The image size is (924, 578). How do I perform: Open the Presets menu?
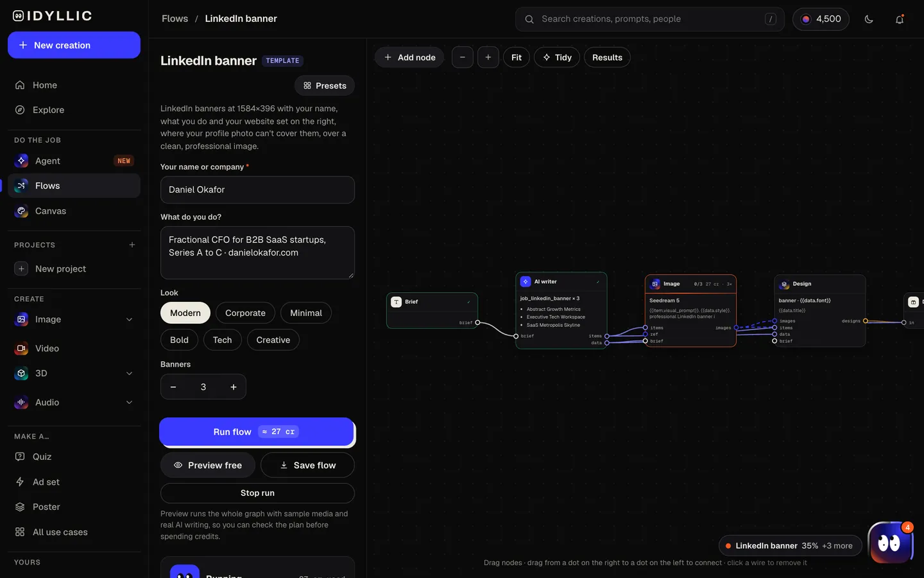pos(325,85)
